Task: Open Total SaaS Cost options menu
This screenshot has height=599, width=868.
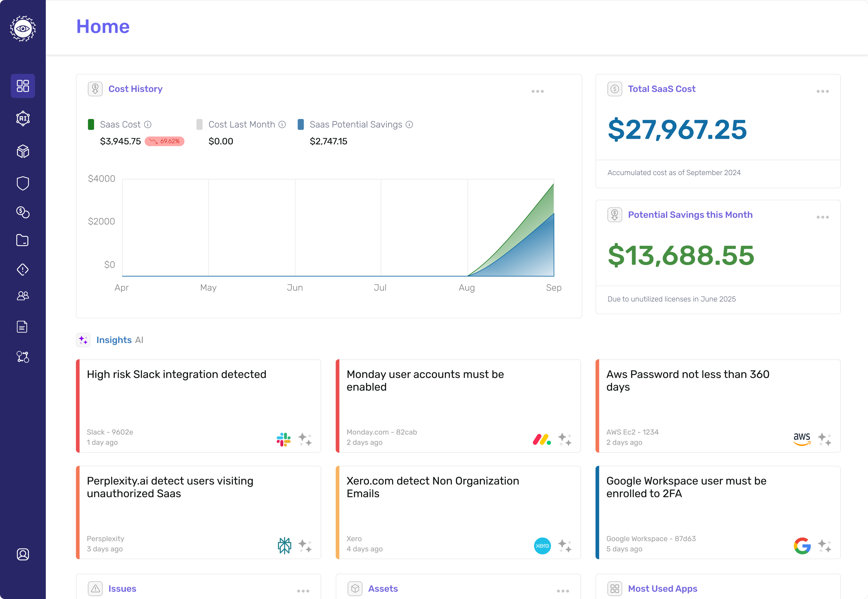Action: pyautogui.click(x=822, y=91)
